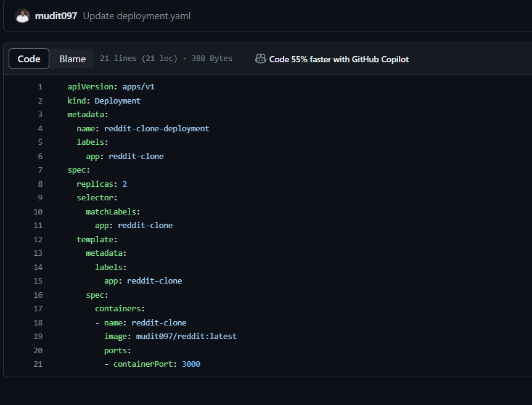Click the "Deployment" value
532x405 pixels.
point(117,100)
